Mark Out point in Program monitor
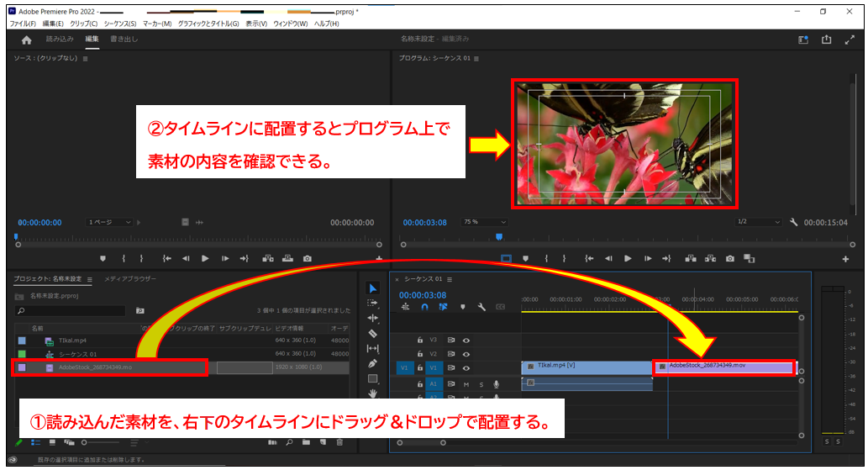This screenshot has width=868, height=470. [564, 258]
